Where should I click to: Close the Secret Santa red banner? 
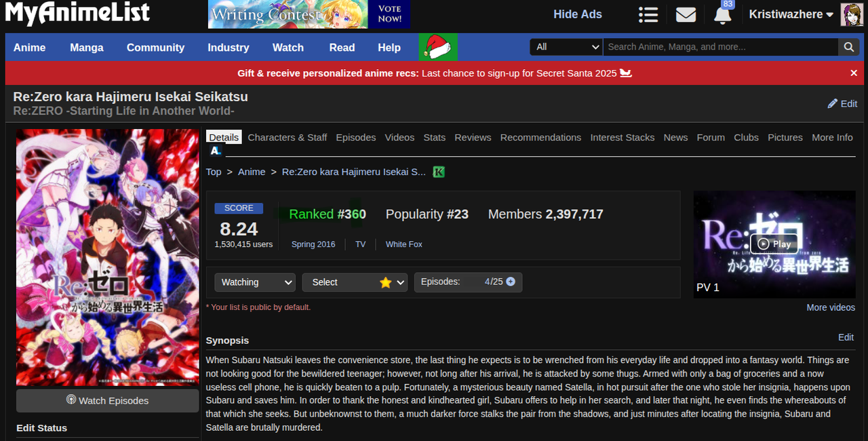coord(854,73)
